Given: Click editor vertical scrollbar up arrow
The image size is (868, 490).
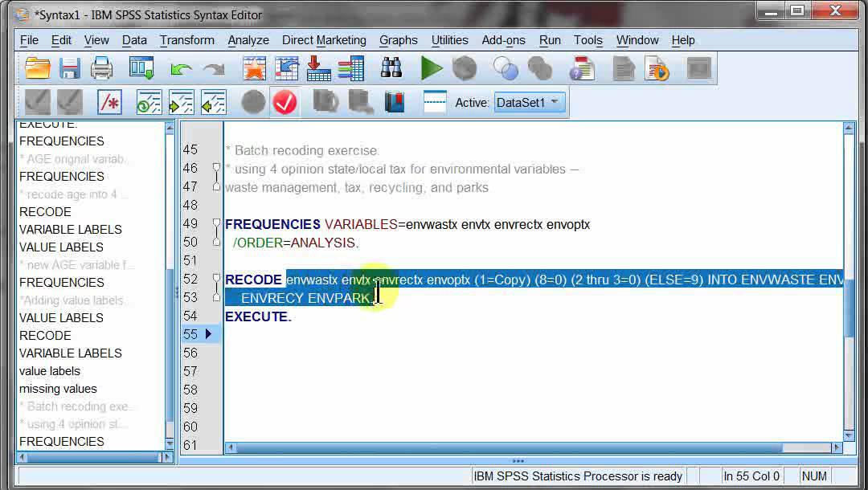Looking at the screenshot, I should pos(849,129).
